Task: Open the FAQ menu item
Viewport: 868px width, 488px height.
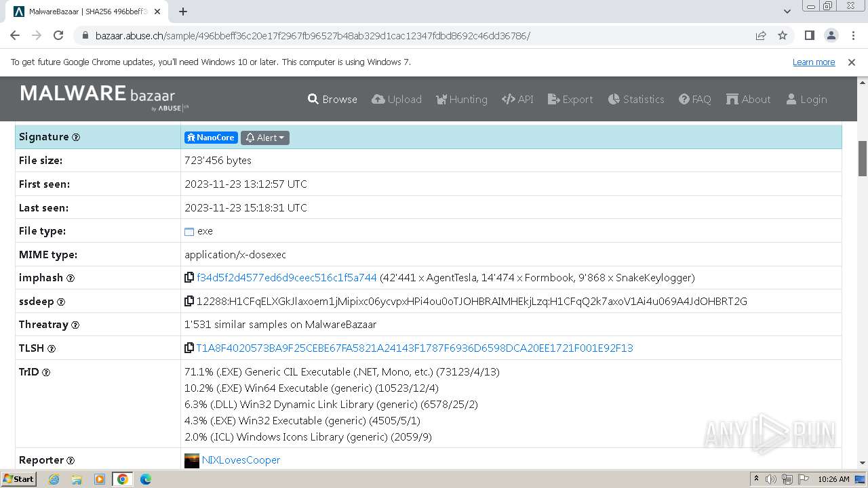Action: [x=695, y=99]
